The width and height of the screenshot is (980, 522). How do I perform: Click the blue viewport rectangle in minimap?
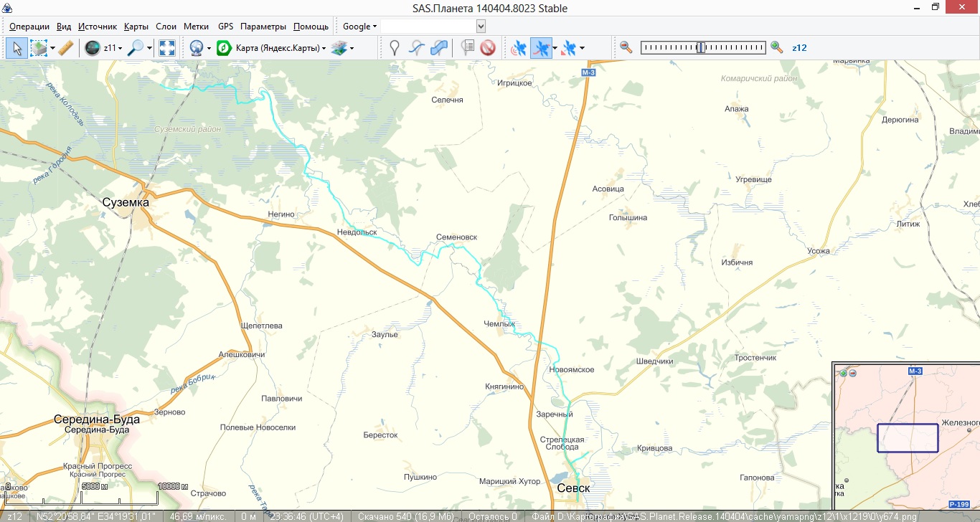[908, 438]
